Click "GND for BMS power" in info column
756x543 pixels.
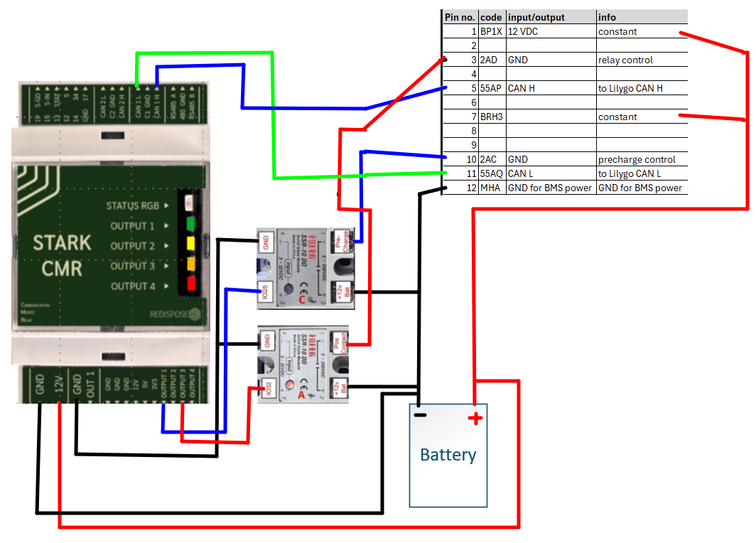point(639,188)
